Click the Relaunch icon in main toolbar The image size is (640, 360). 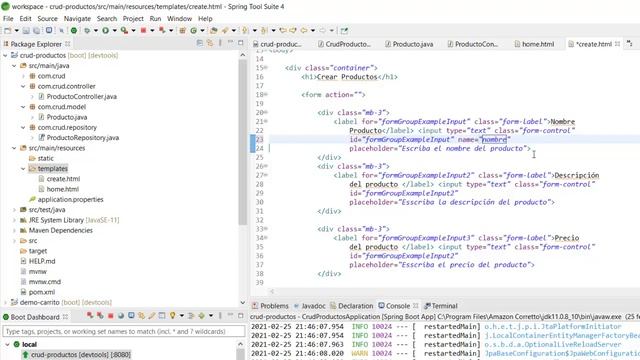click(x=162, y=31)
